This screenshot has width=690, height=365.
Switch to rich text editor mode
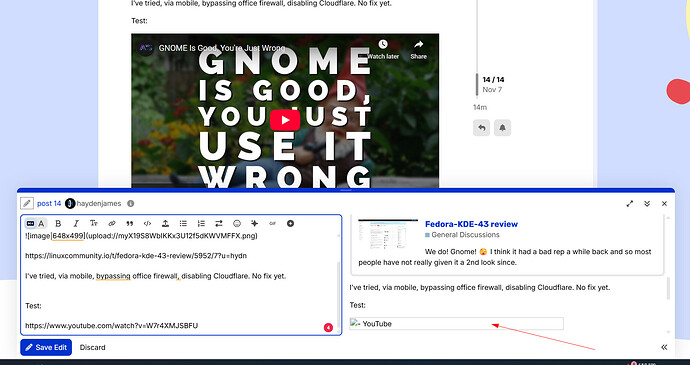[41, 224]
